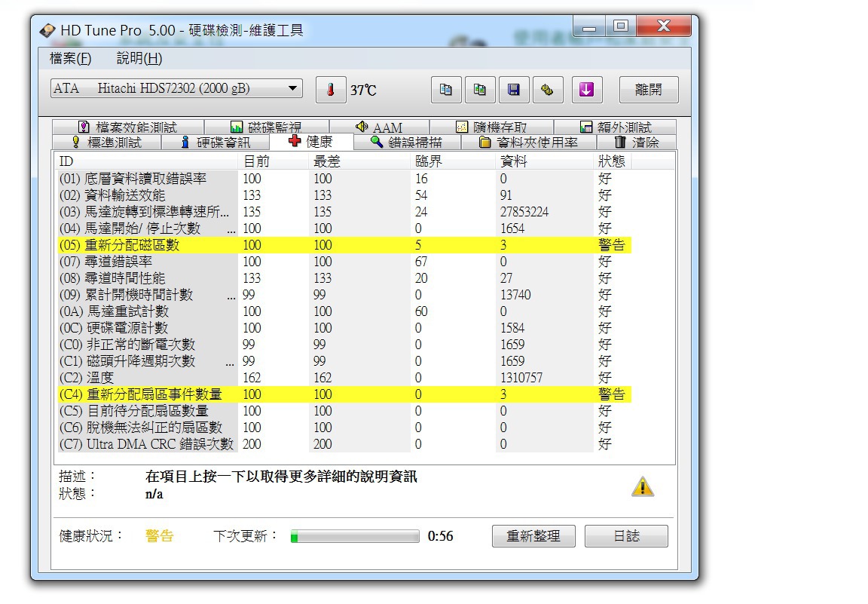Open the Hitachi HDS72302 drive dropdown

click(176, 88)
